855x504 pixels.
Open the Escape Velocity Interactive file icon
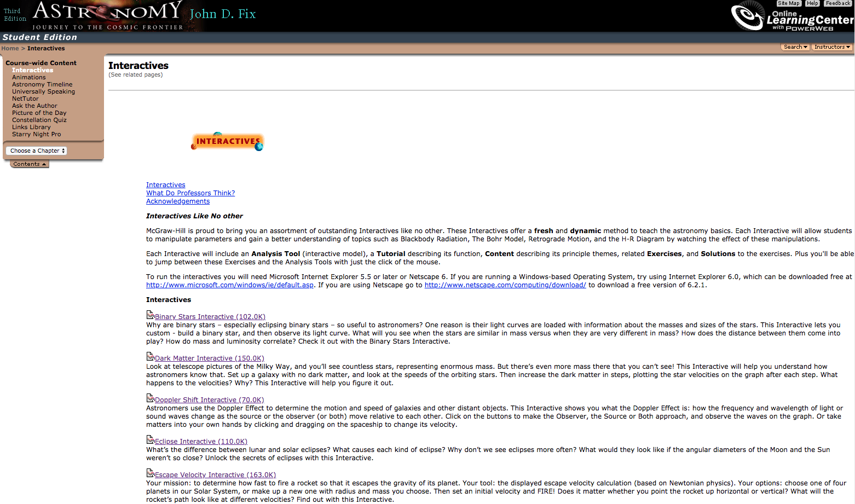pos(150,473)
